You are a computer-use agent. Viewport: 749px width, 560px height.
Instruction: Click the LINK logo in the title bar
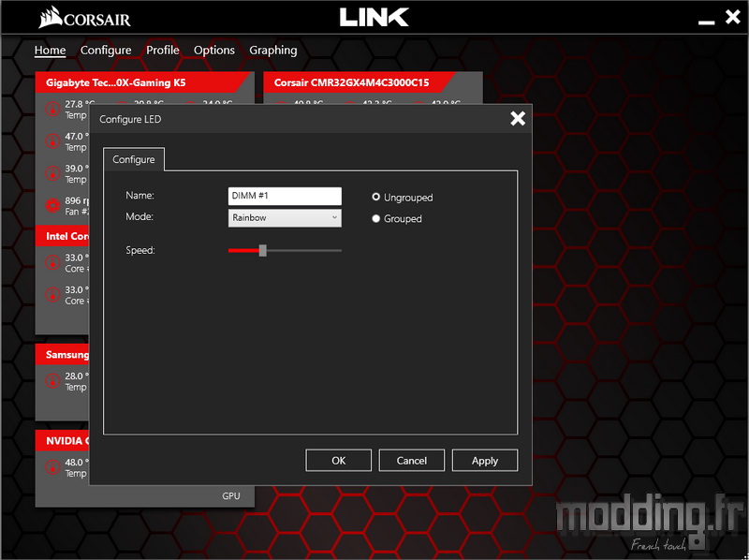(x=374, y=17)
